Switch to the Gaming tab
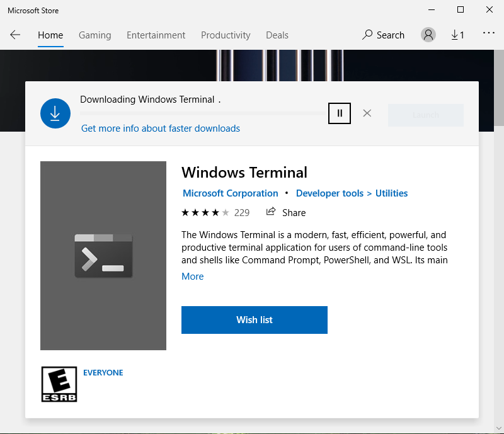 (x=95, y=35)
